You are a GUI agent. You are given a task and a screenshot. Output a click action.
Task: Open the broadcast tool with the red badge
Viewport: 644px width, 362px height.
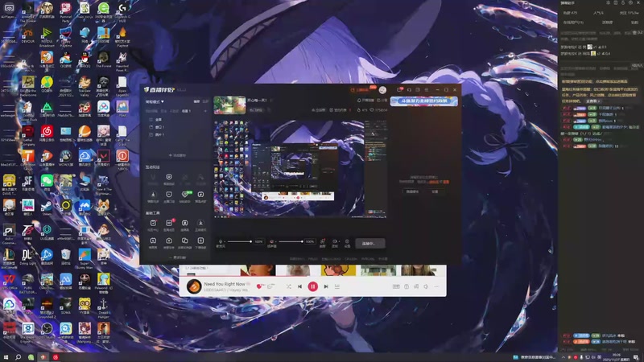[x=169, y=225]
